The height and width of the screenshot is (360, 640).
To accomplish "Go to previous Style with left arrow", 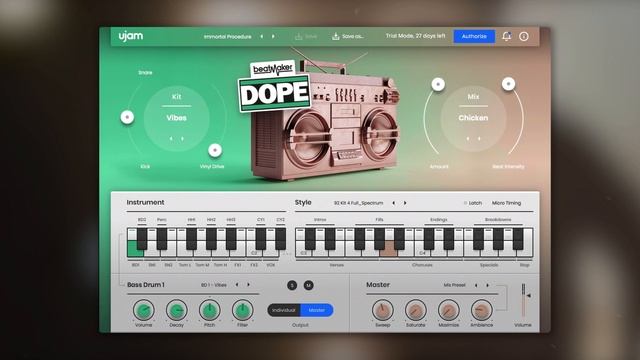I will click(393, 203).
